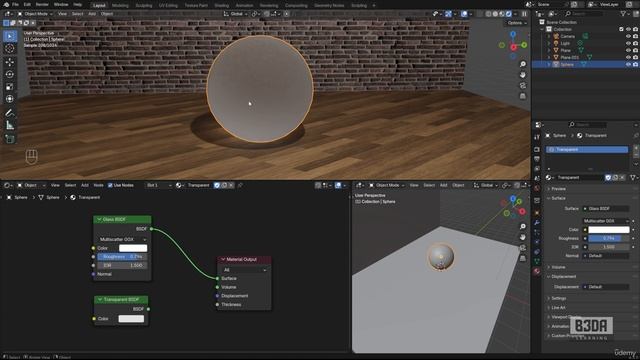The image size is (640, 360).
Task: Select Transparent material slot in list
Action: coord(587,150)
